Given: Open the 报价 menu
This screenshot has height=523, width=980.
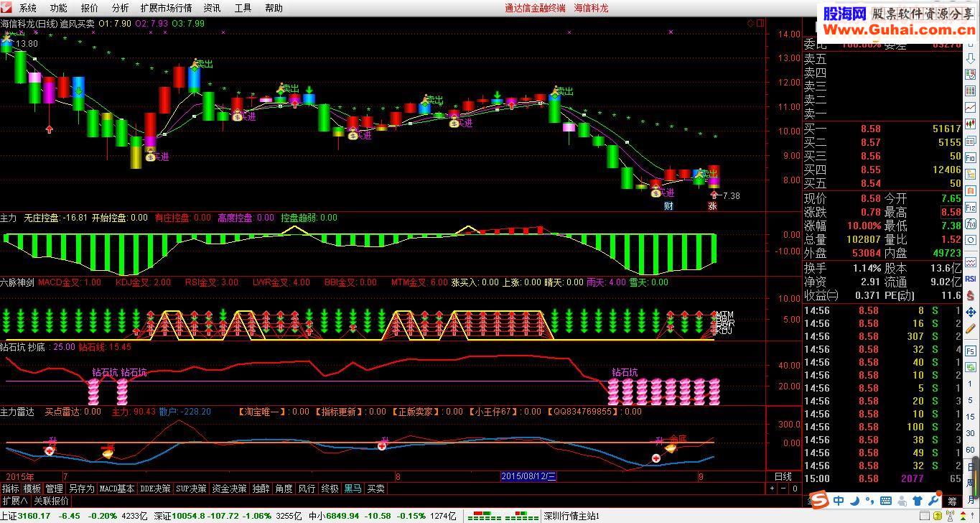Looking at the screenshot, I should (x=90, y=8).
